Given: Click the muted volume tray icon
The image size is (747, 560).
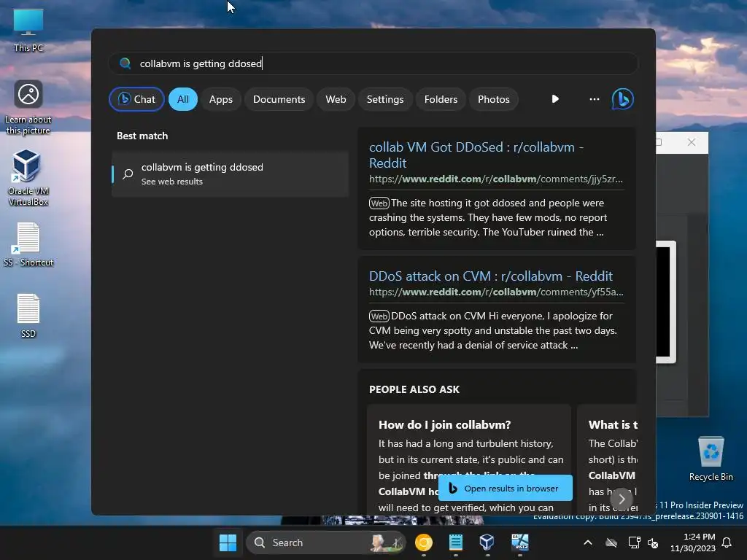Looking at the screenshot, I should click(653, 542).
